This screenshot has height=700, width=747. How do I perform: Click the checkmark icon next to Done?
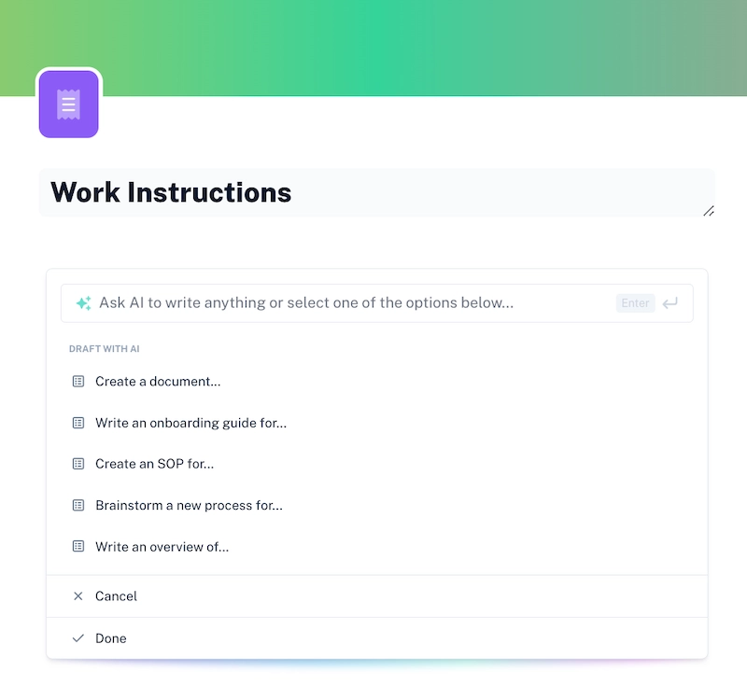(x=78, y=637)
